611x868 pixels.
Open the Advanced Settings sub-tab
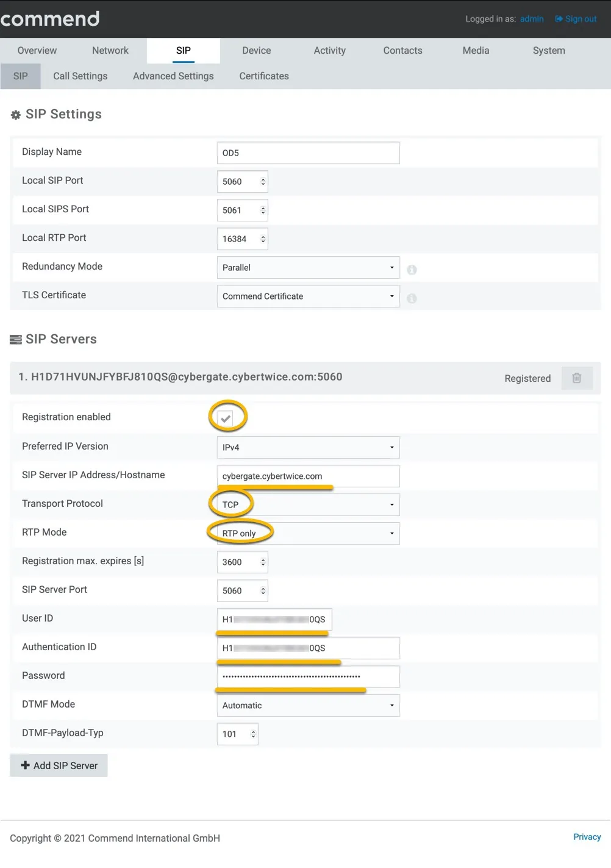pos(173,76)
